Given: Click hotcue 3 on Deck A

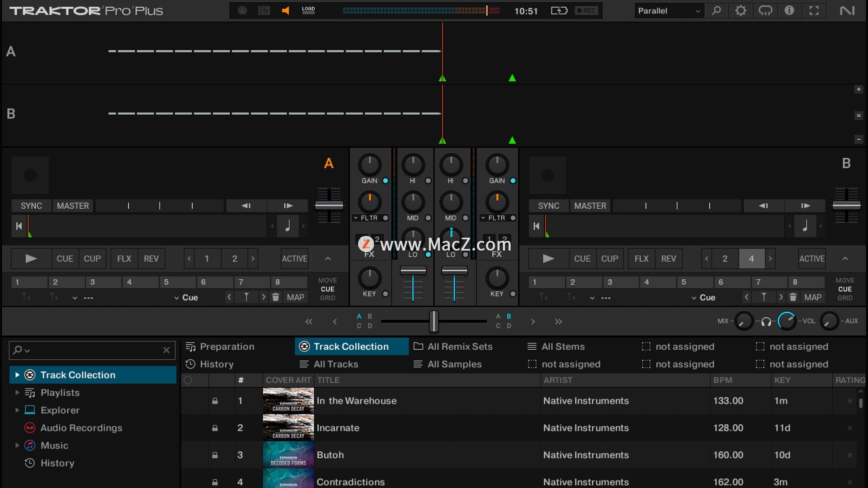Looking at the screenshot, I should coord(104,282).
